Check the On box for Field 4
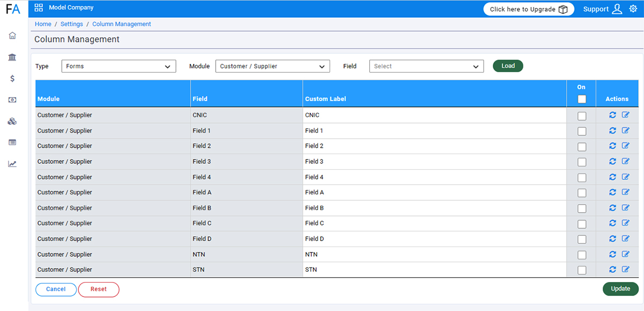This screenshot has height=311, width=644. click(x=582, y=178)
